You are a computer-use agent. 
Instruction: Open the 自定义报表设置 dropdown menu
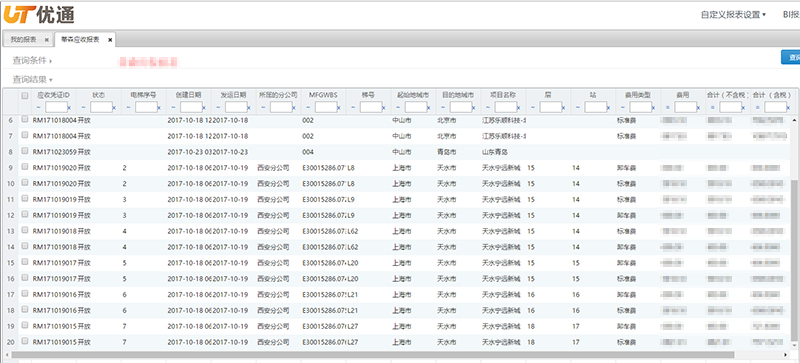[x=734, y=15]
